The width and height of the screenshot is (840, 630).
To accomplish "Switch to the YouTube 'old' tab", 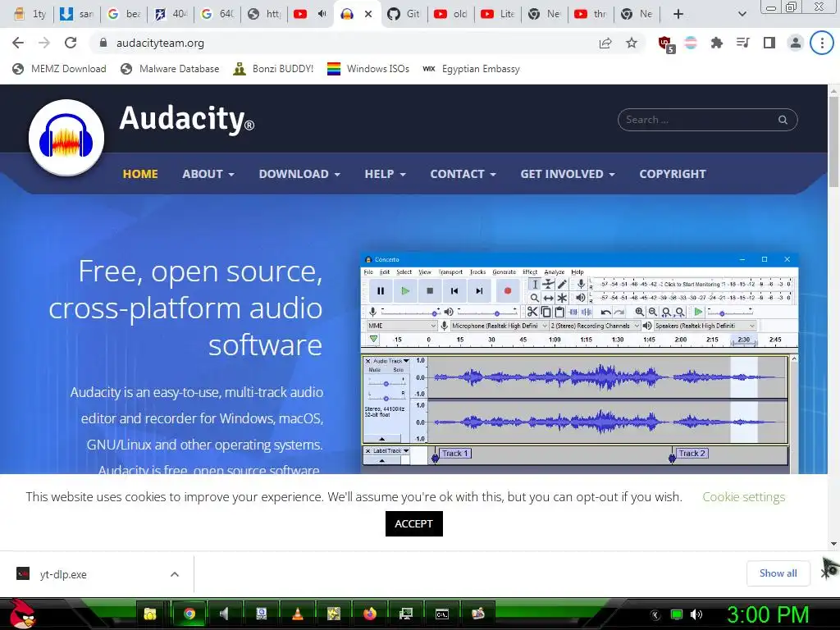I will click(x=450, y=14).
